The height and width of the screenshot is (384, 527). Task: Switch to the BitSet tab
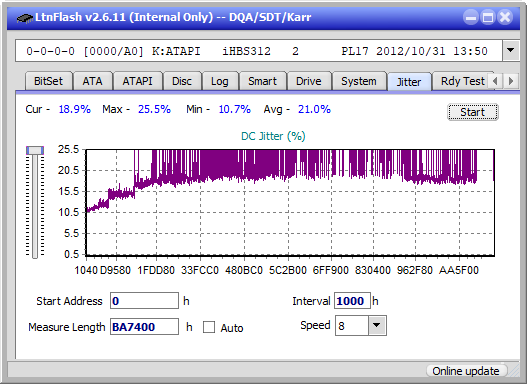tap(48, 81)
